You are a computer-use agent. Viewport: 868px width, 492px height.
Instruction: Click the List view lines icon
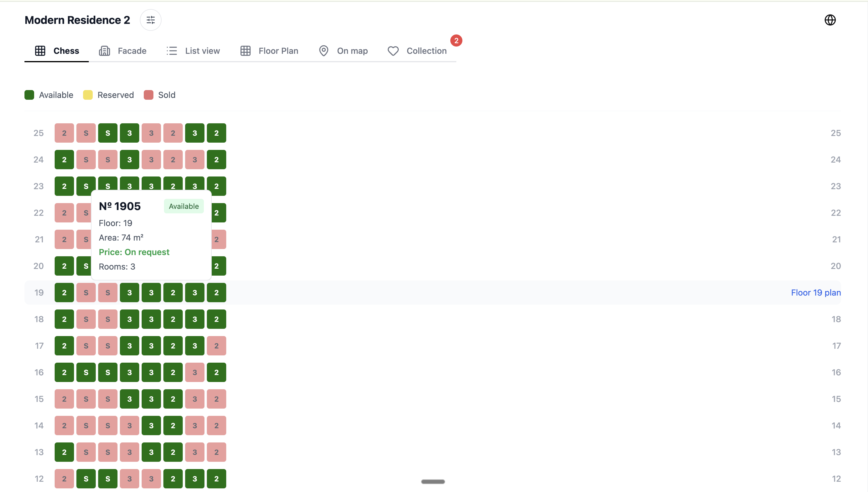[x=172, y=51]
